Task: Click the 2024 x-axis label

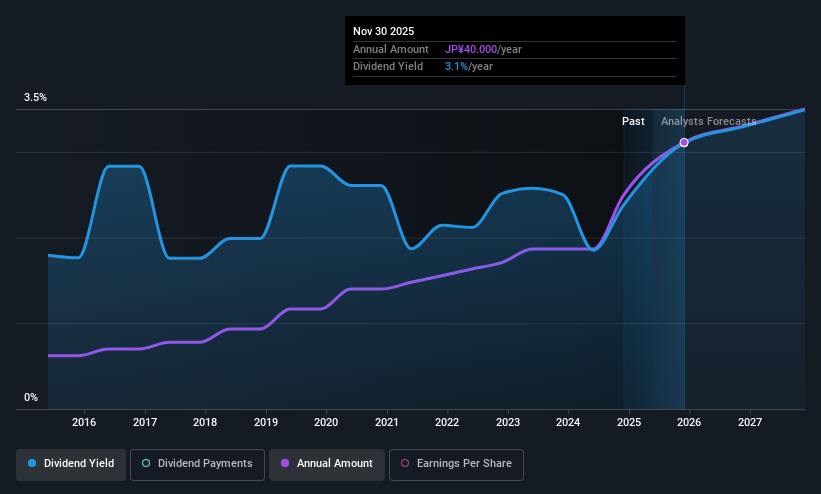Action: pyautogui.click(x=568, y=422)
